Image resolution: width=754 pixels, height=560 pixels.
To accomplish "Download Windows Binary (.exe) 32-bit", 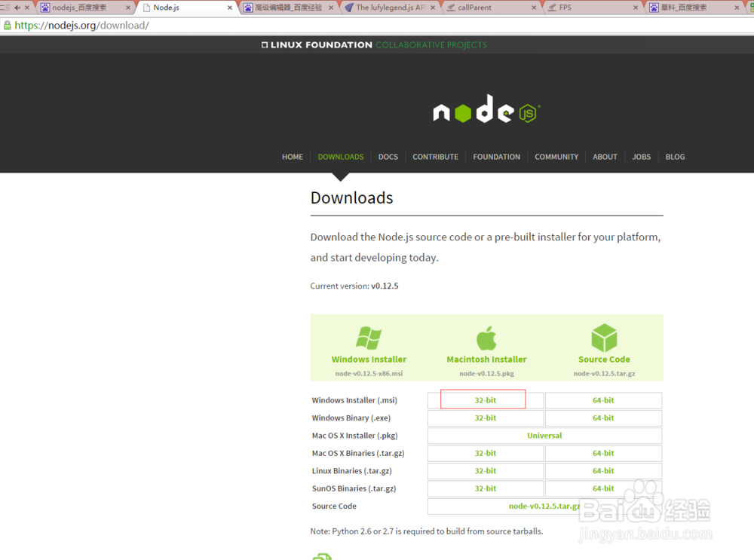I will point(485,418).
